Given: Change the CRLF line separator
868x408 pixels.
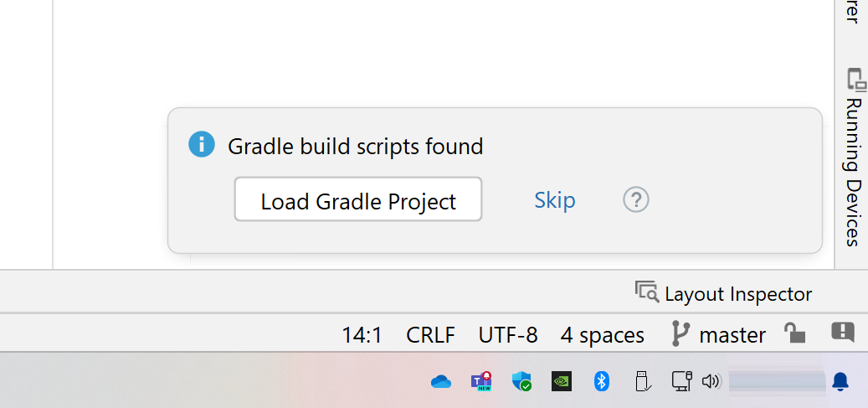Looking at the screenshot, I should tap(430, 335).
